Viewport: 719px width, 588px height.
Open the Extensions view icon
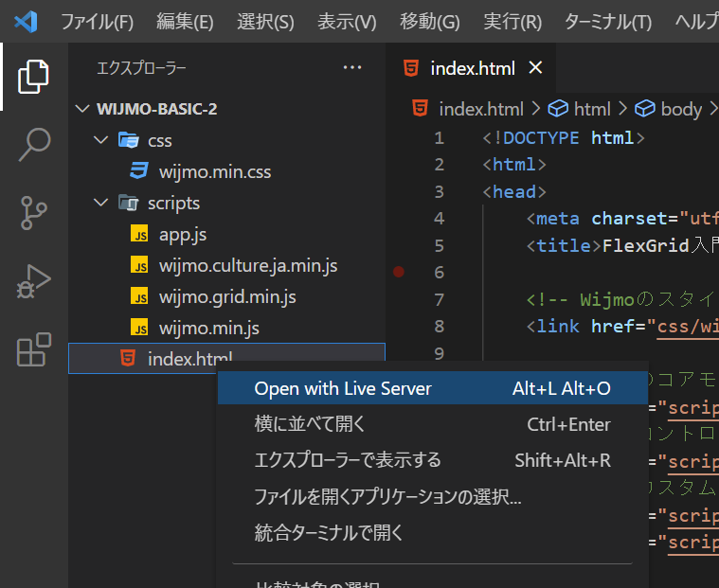33,349
